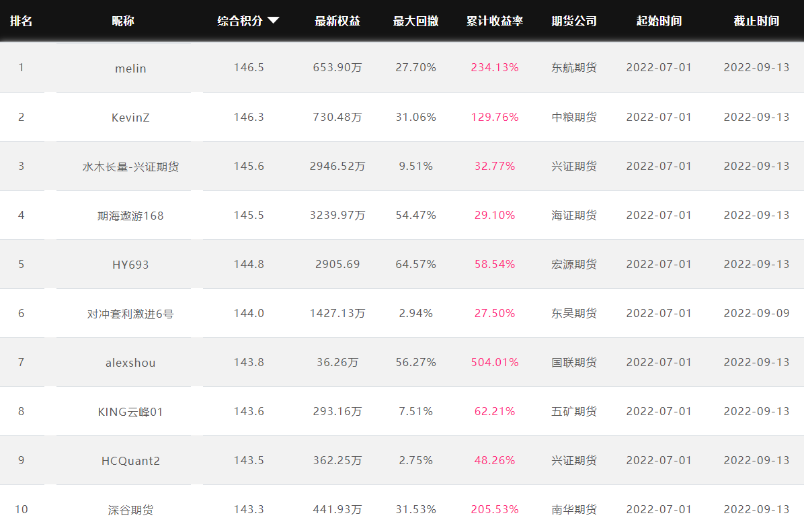
Task: Select the 48.26% cumulative return value
Action: (495, 460)
